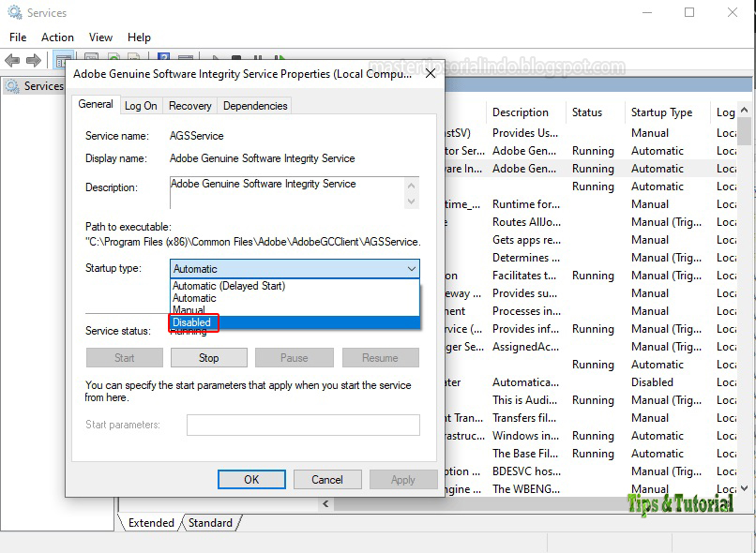Screen dimensions: 756x553
Task: Open the View menu
Action: (x=100, y=37)
